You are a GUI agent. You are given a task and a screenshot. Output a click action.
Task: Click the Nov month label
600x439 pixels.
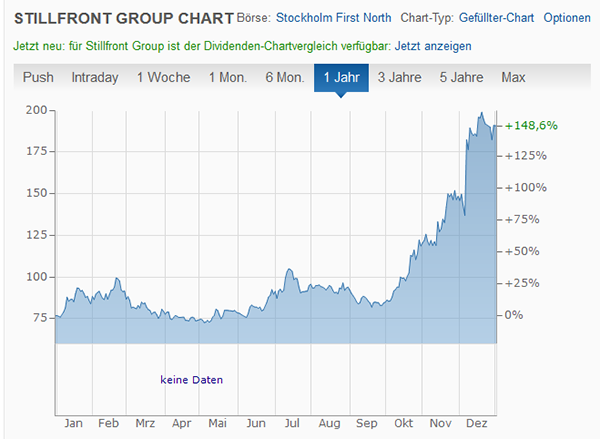(x=440, y=423)
